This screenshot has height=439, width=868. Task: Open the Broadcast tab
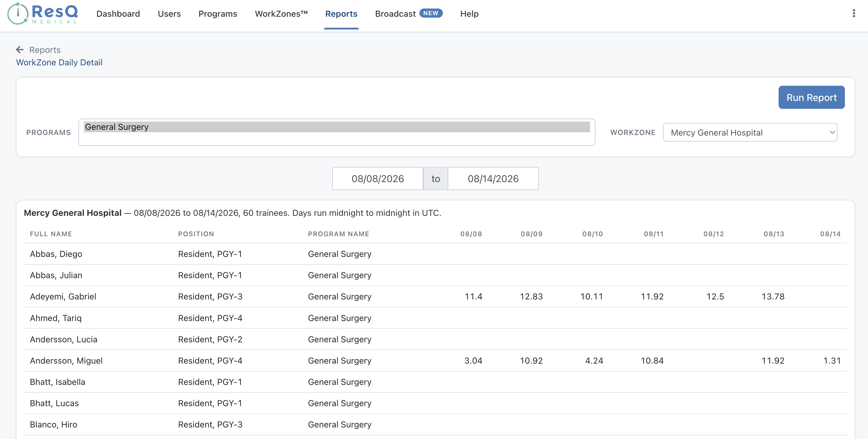(x=395, y=14)
